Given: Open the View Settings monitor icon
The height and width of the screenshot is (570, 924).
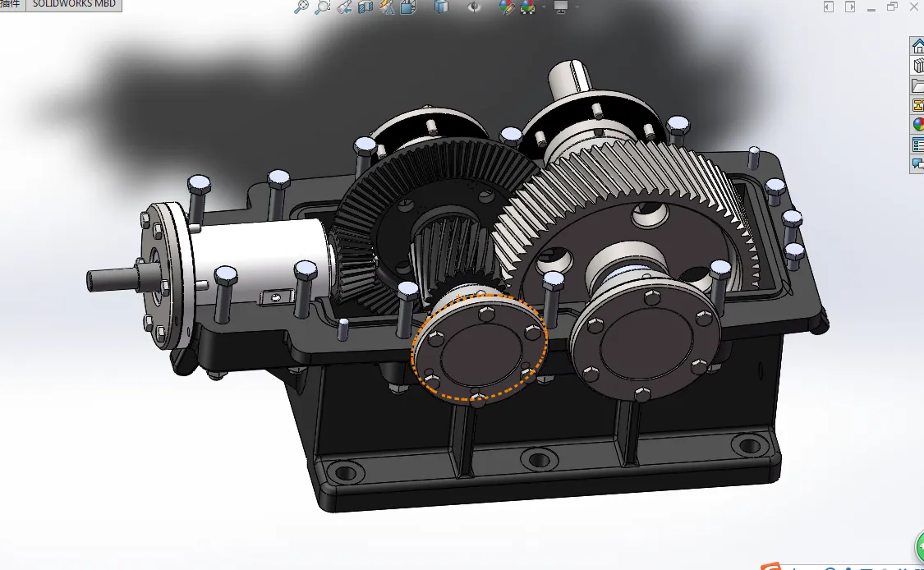Looking at the screenshot, I should tap(560, 7).
